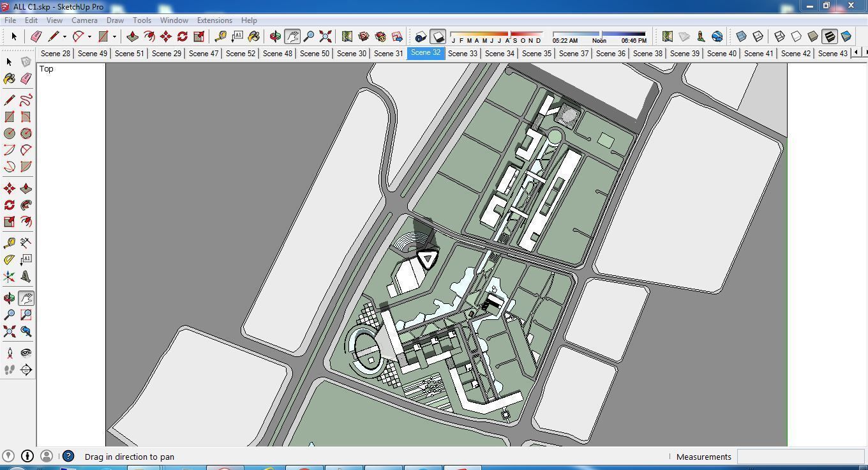Choose the Pie arc tool in left toolbar
The width and height of the screenshot is (868, 470).
[x=26, y=167]
